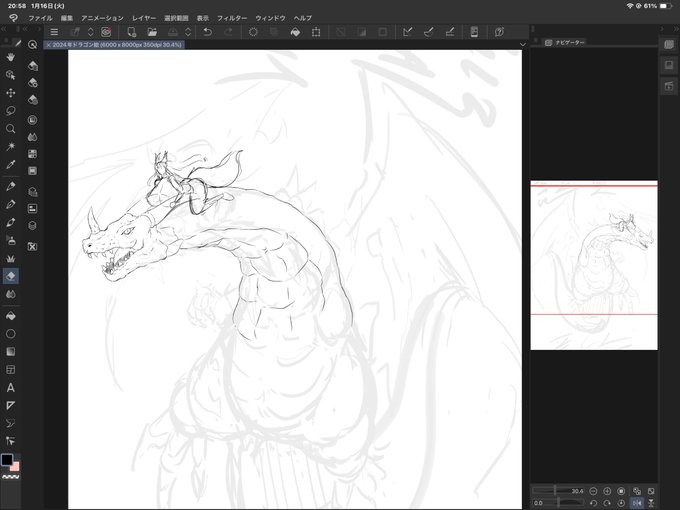Select the transparent color swatch
The width and height of the screenshot is (680, 510).
11,477
